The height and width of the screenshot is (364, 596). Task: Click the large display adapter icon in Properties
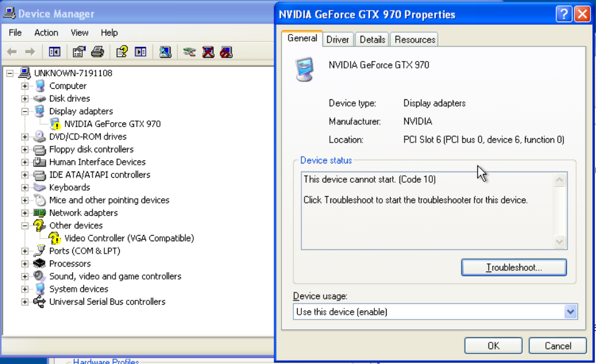(x=305, y=70)
